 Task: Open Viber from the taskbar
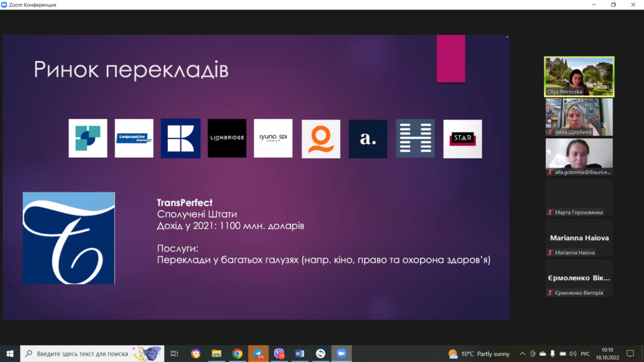tap(279, 354)
